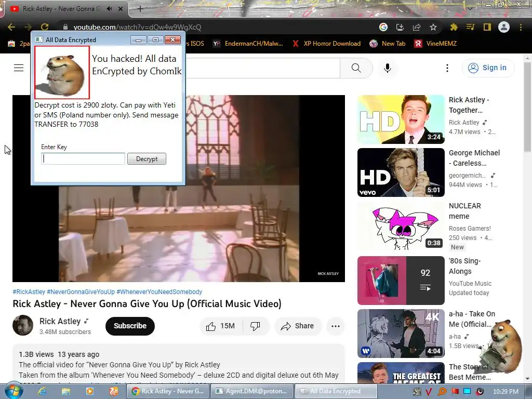Click the Enter Key text field

pyautogui.click(x=83, y=159)
